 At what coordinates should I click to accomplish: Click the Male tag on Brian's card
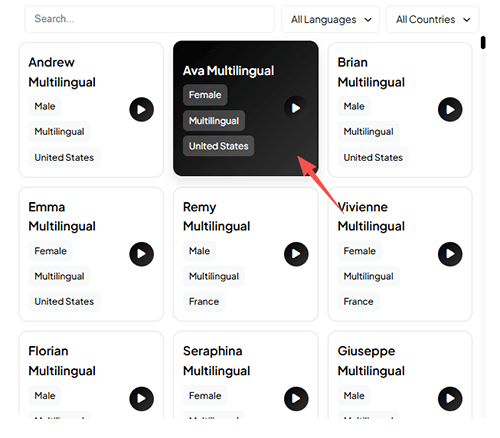click(x=354, y=106)
